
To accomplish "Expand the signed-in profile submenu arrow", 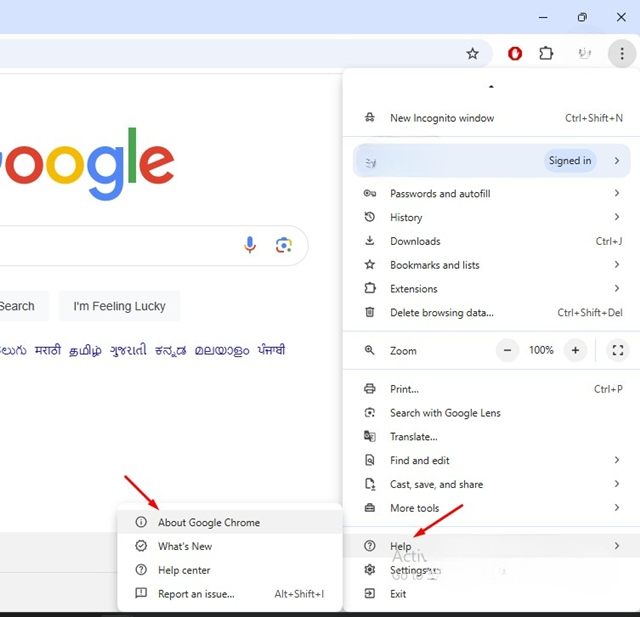I will pos(617,161).
